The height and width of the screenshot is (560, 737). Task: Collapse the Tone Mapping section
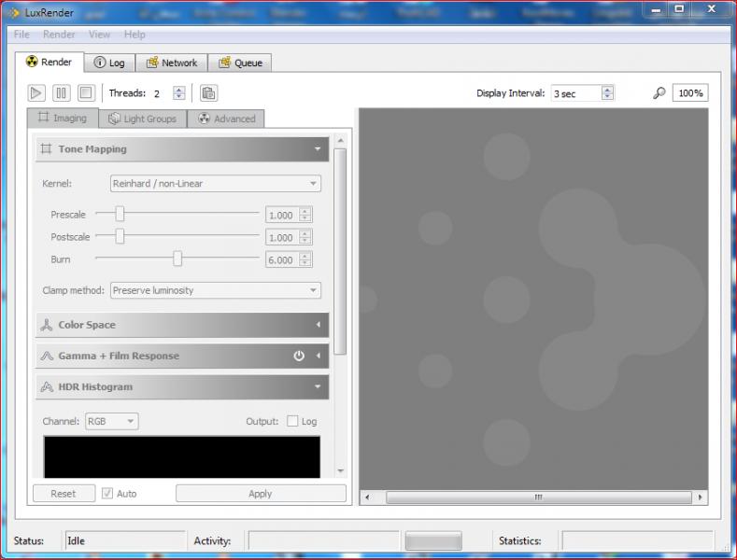coord(318,149)
